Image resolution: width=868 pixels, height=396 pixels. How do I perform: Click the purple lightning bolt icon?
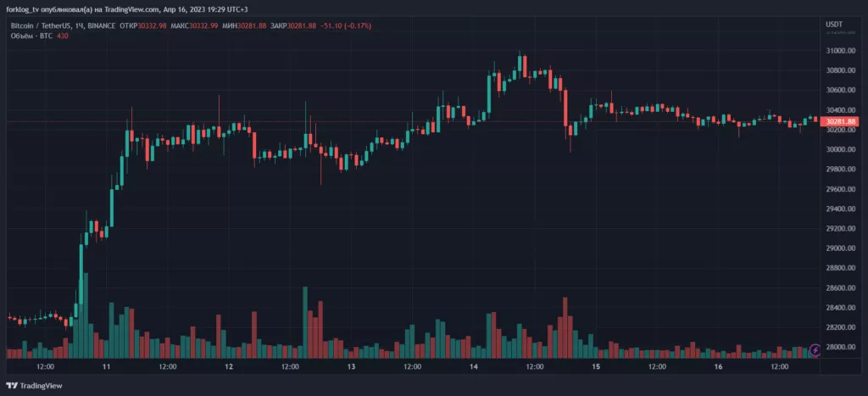click(815, 349)
